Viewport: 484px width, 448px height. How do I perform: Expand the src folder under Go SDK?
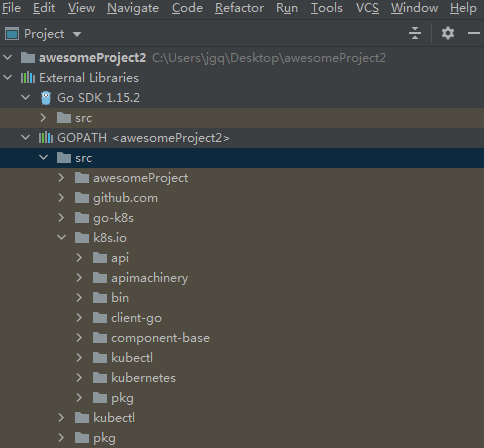pyautogui.click(x=43, y=118)
